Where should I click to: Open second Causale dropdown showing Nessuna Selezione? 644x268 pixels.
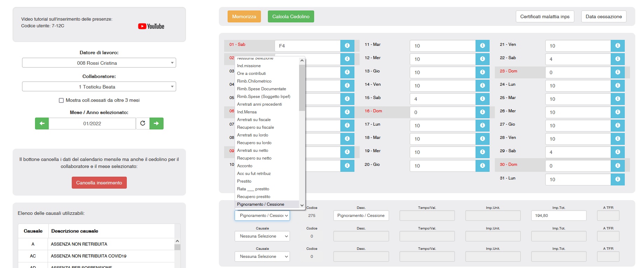[x=262, y=237]
